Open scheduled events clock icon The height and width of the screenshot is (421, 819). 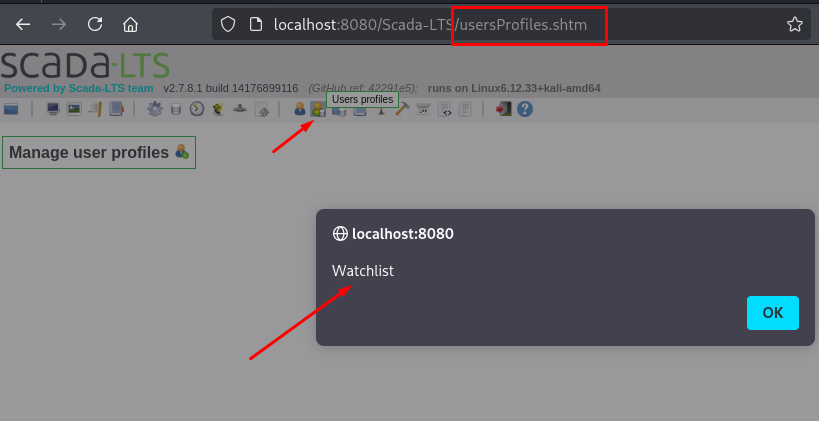tap(197, 109)
